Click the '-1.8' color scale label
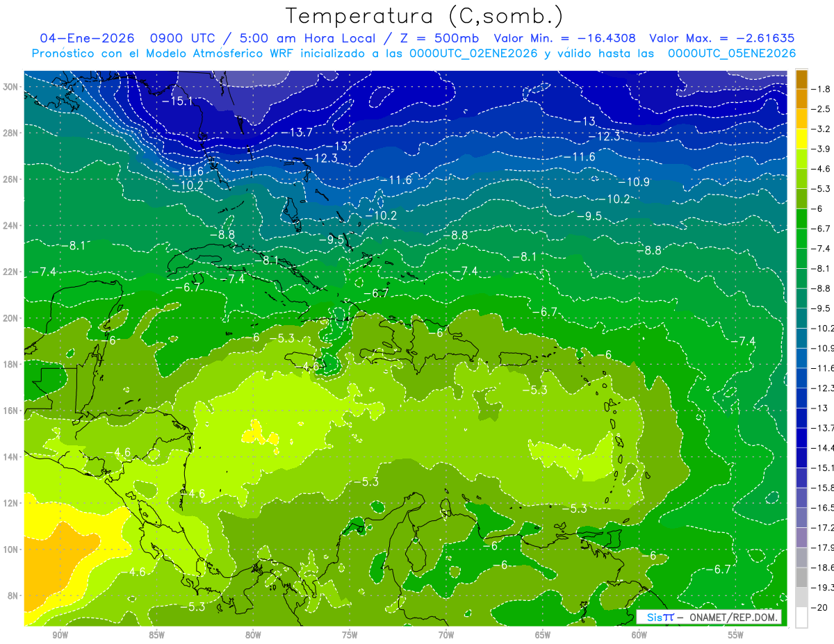Image resolution: width=834 pixels, height=644 pixels. coord(821,89)
